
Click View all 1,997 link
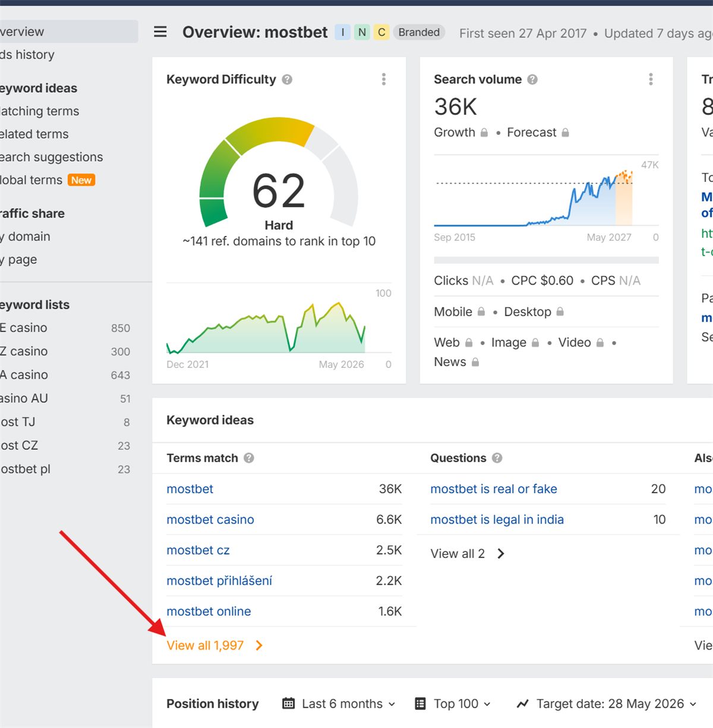(205, 645)
